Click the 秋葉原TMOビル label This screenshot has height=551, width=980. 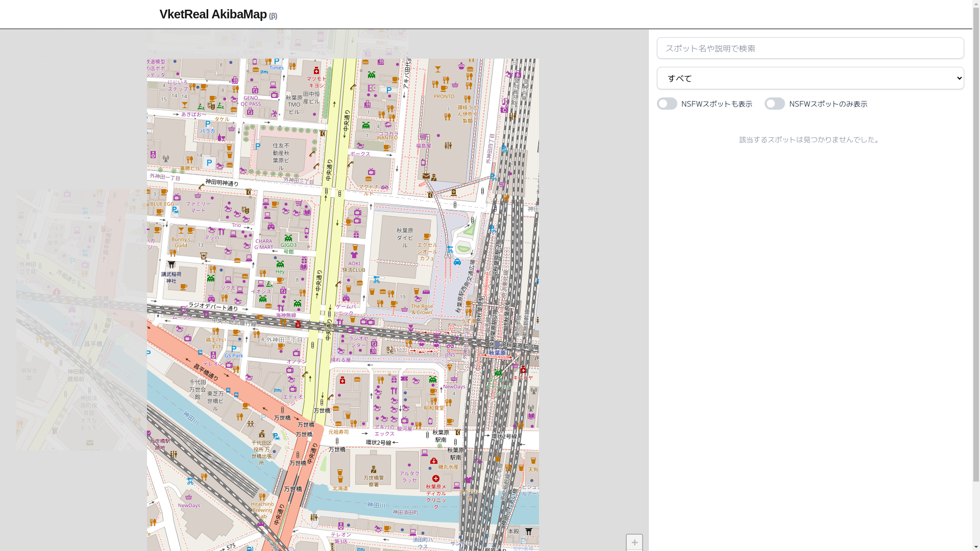point(294,105)
